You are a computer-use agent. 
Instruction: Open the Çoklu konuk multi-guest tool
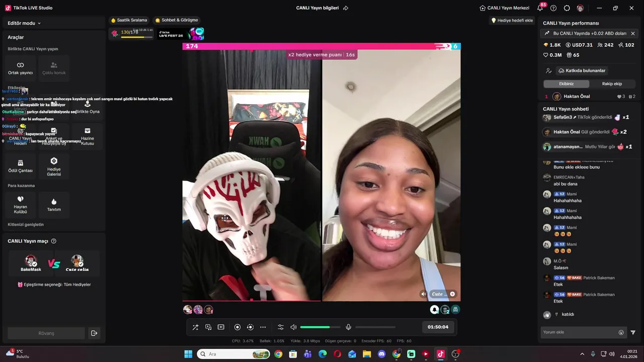click(x=54, y=68)
